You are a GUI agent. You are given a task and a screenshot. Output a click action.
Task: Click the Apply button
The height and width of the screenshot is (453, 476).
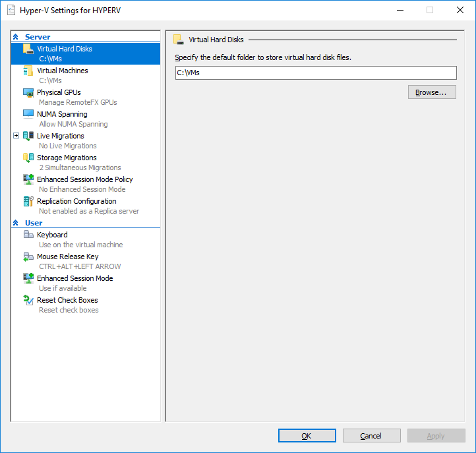click(x=436, y=435)
